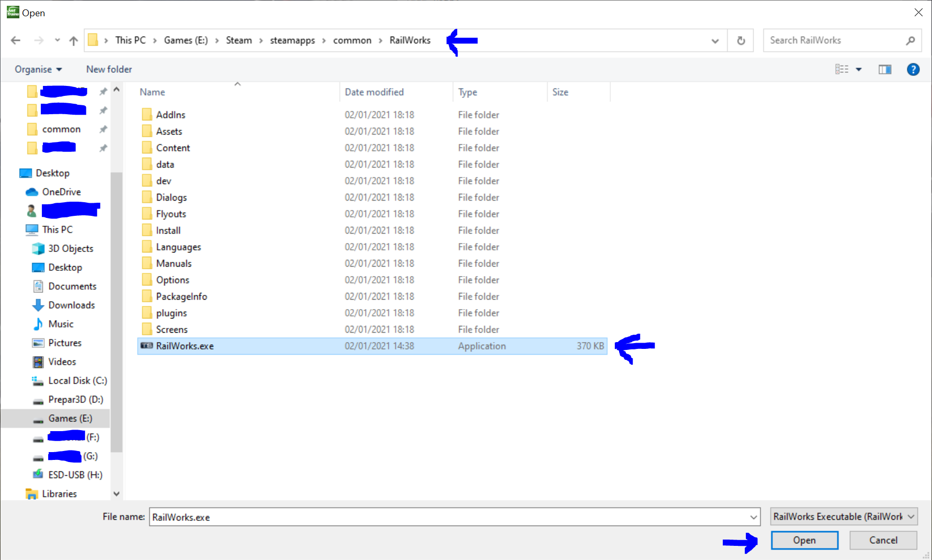This screenshot has width=932, height=560.
Task: Expand the address bar history dropdown
Action: [x=714, y=40]
